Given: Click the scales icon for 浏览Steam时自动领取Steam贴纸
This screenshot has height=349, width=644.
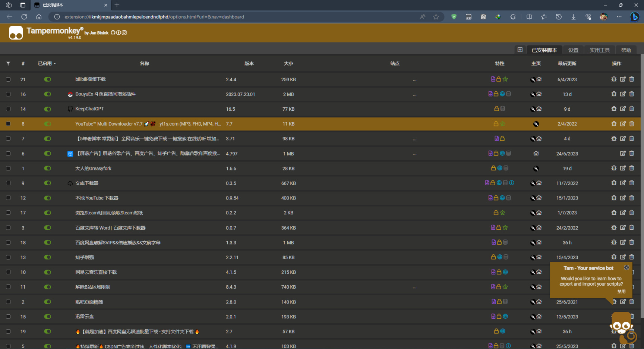Looking at the screenshot, I should (614, 213).
